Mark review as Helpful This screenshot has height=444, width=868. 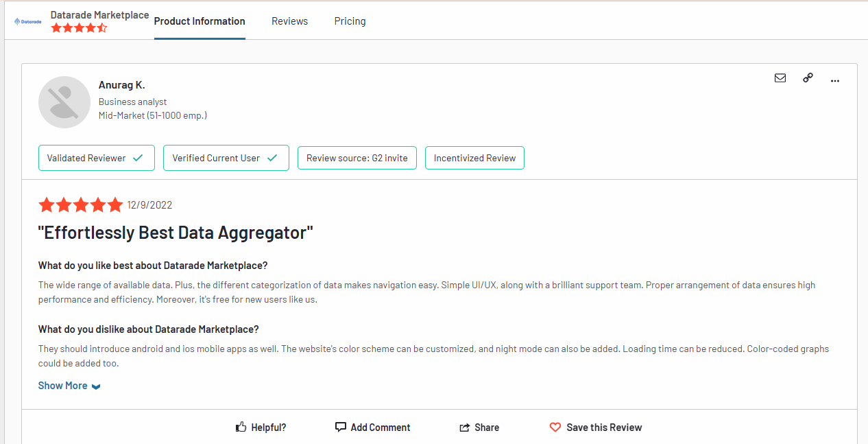pyautogui.click(x=261, y=427)
